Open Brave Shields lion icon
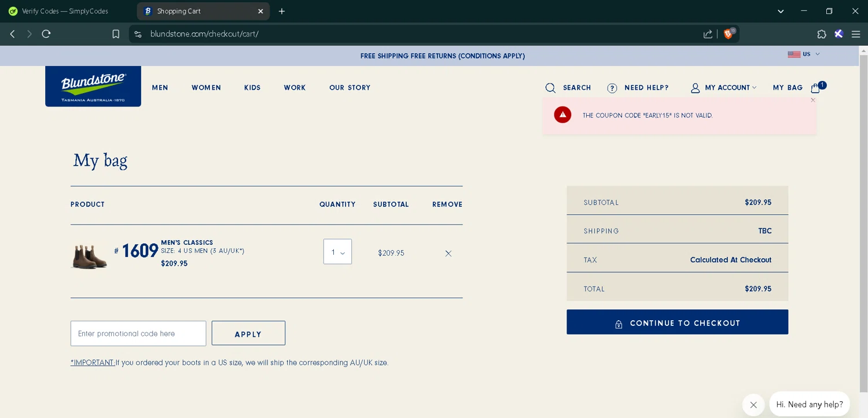868x418 pixels. 729,34
